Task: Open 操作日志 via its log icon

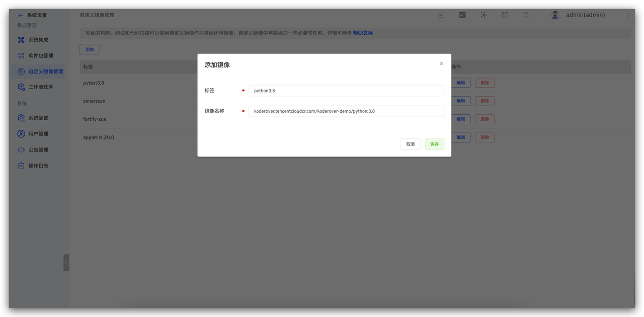Action: [x=20, y=165]
